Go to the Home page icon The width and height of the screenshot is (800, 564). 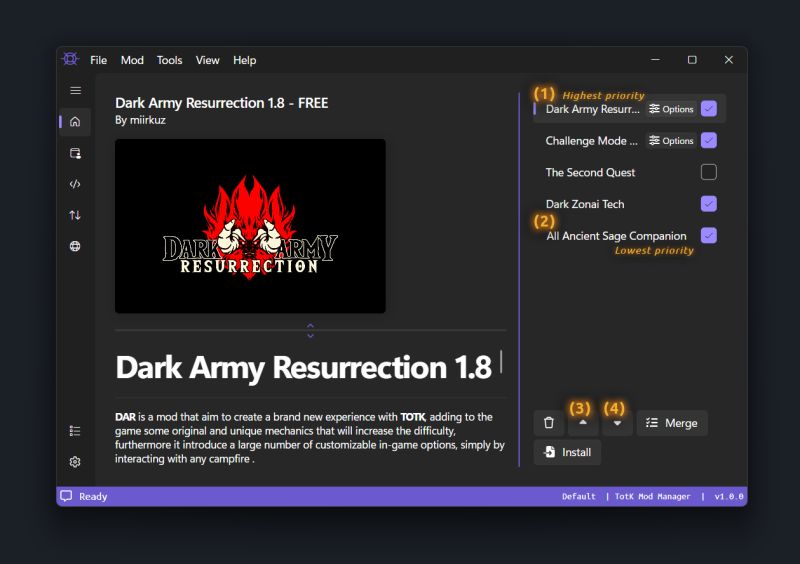[x=75, y=121]
